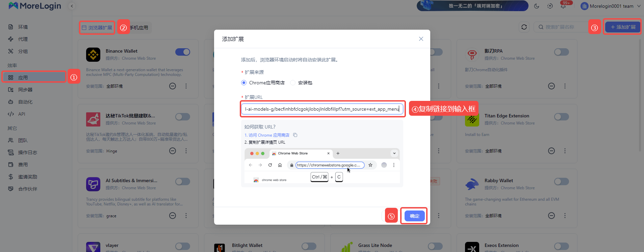Click Titan Edge remove minus icon
644x252 pixels.
[x=551, y=151]
